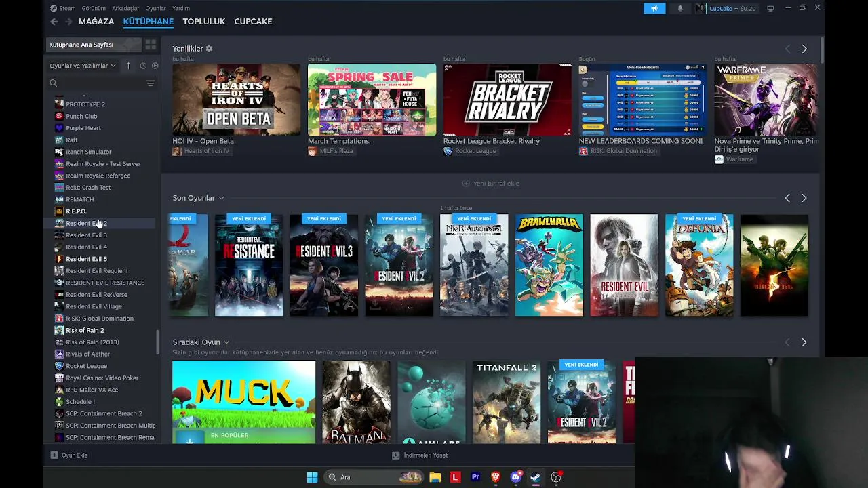Viewport: 868px width, 488px height.
Task: Open the CUPCAKE profile tab
Action: click(x=253, y=22)
